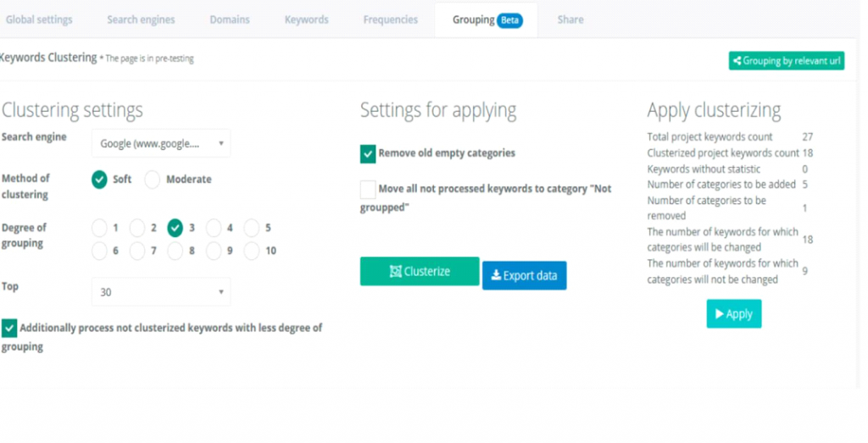868x443 pixels.
Task: Choose grouping degree 10
Action: (252, 251)
